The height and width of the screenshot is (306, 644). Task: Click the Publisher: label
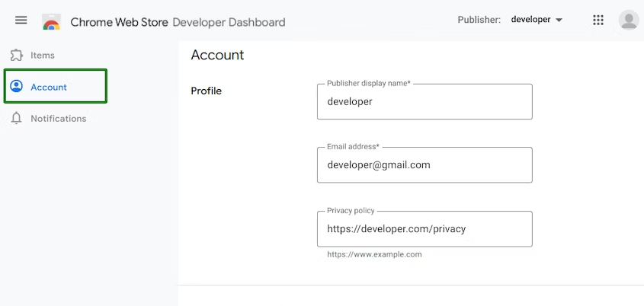(479, 20)
